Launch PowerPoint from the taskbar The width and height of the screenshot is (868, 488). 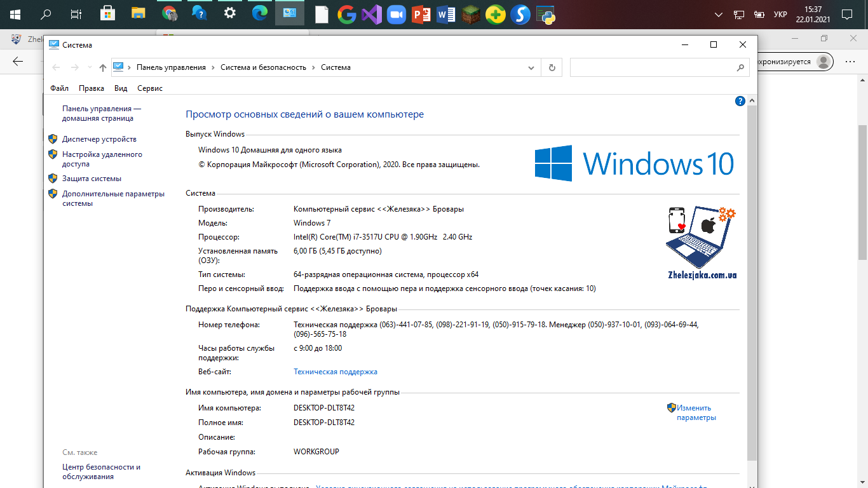421,13
